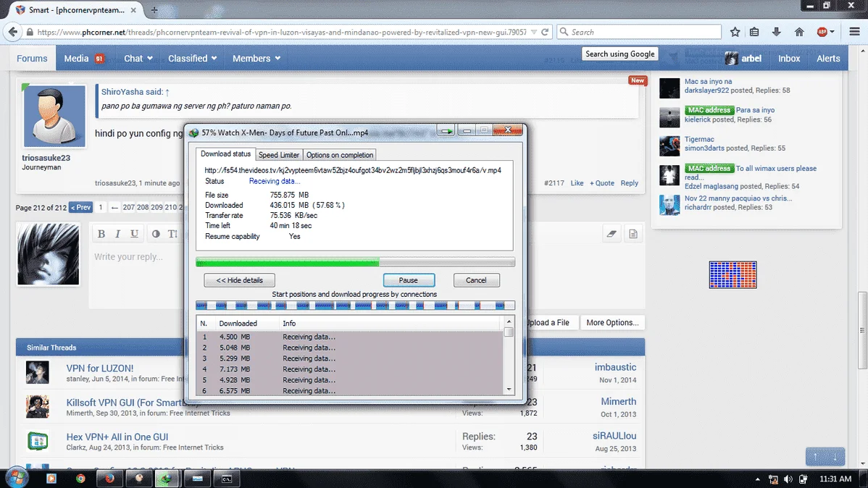868x488 pixels.
Task: Open the Alerts menu item
Action: click(828, 58)
